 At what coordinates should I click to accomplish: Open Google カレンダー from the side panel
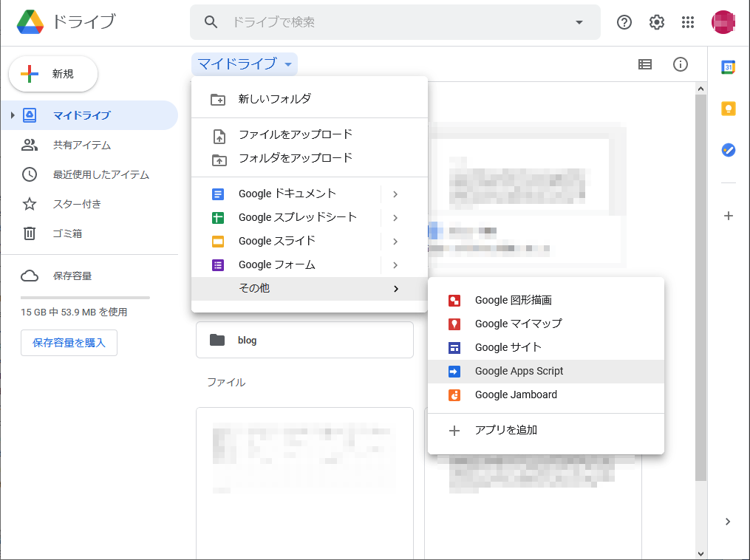[x=728, y=67]
